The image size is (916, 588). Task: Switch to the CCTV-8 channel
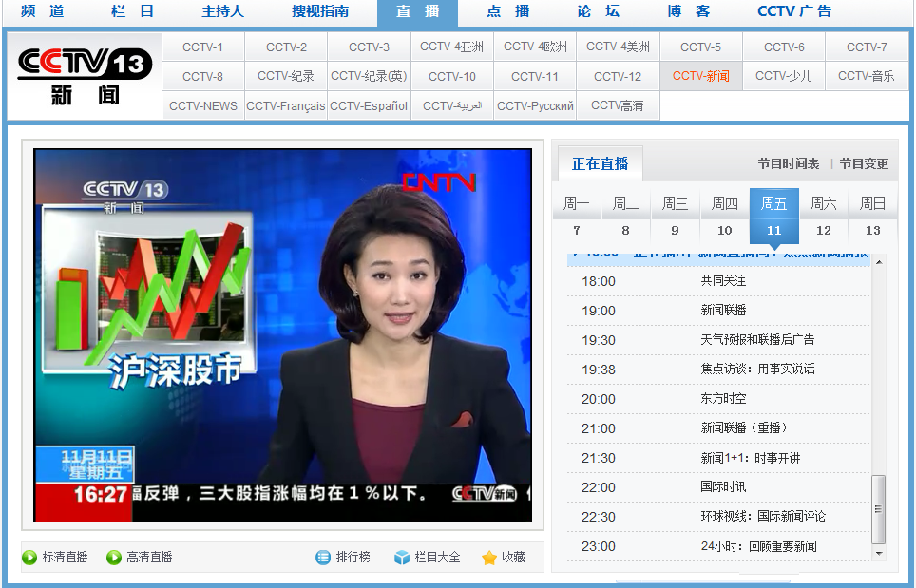tap(202, 77)
